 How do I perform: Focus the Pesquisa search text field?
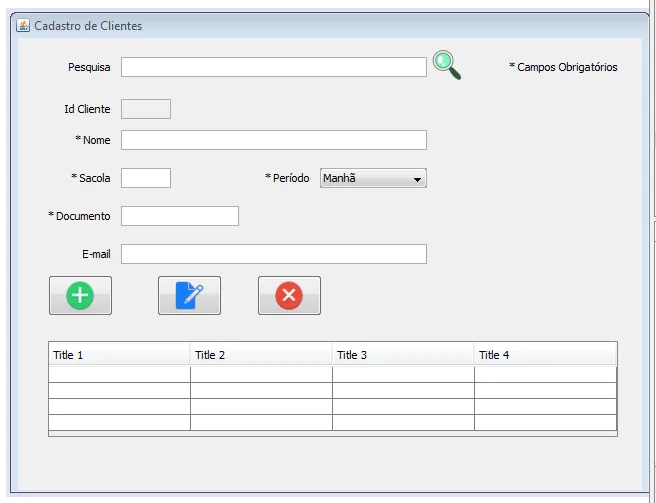273,67
